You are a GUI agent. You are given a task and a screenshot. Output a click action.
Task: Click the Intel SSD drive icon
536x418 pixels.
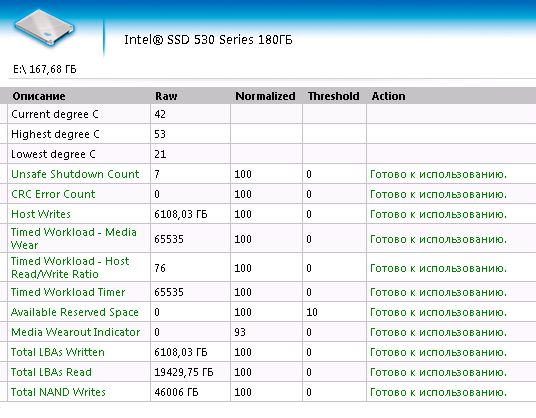tap(44, 28)
